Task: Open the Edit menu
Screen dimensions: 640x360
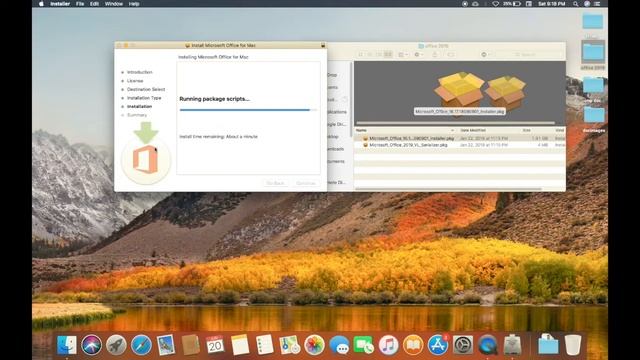Action: pyautogui.click(x=94, y=4)
